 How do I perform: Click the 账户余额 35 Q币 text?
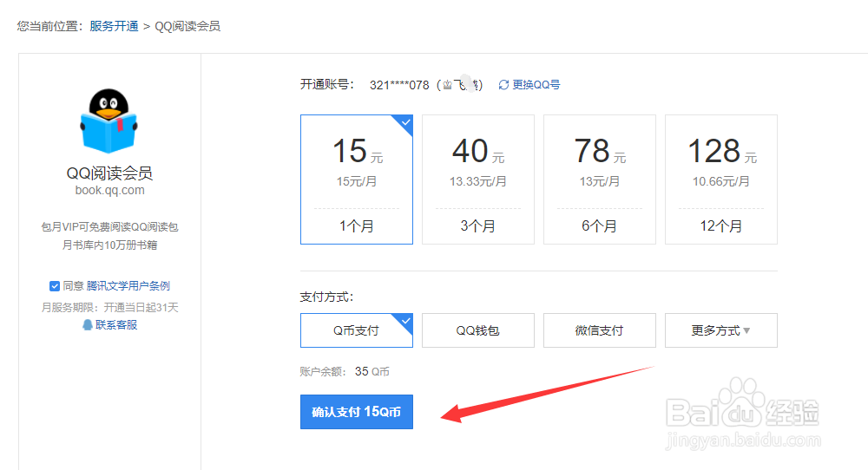tap(345, 371)
